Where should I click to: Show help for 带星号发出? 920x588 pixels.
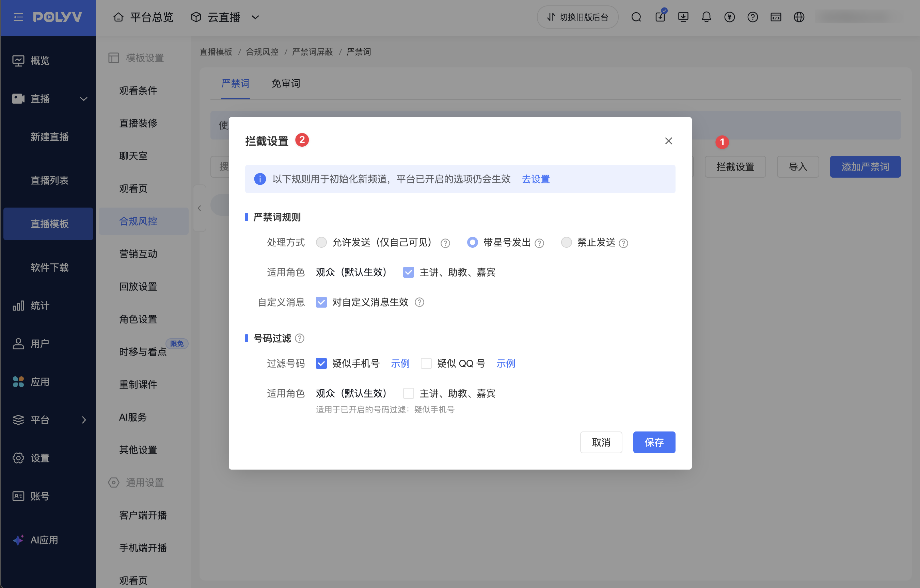coord(539,243)
